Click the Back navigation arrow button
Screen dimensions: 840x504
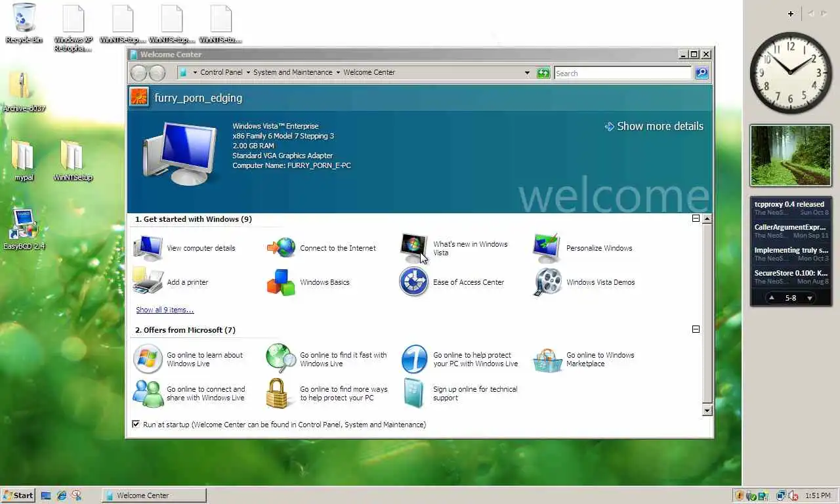point(139,73)
